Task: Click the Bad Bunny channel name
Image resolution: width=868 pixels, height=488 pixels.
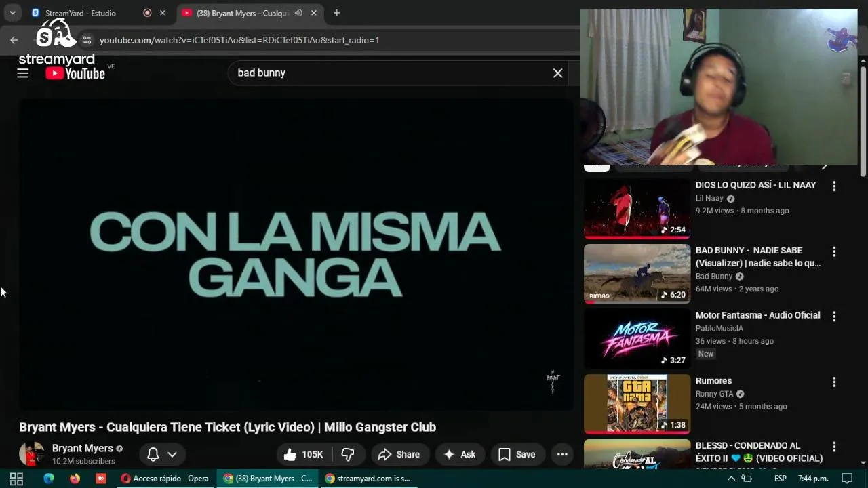Action: [714, 277]
